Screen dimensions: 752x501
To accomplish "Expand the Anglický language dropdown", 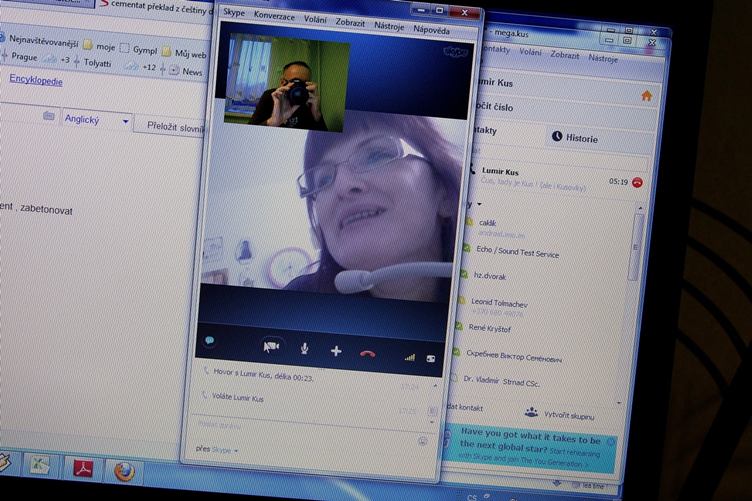I will point(126,121).
